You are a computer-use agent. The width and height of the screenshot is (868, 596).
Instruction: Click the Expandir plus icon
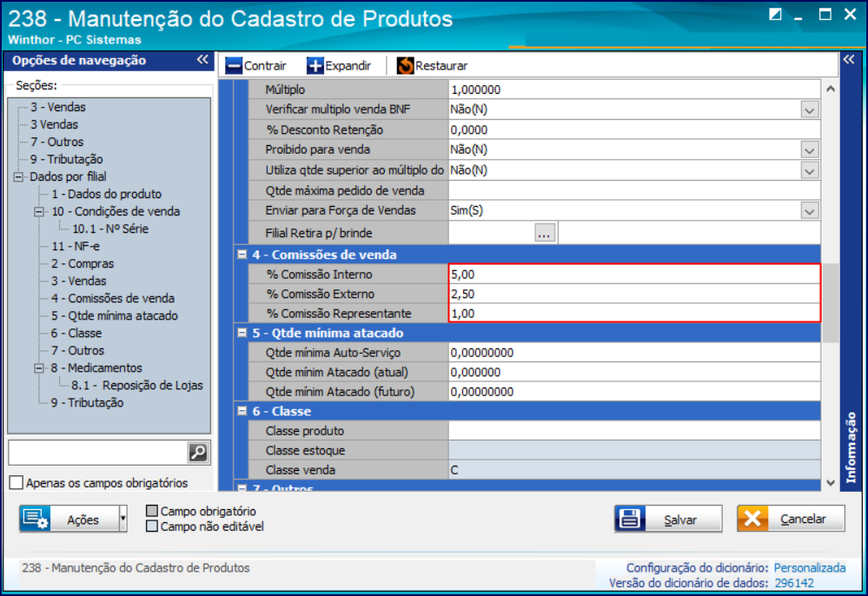(315, 66)
